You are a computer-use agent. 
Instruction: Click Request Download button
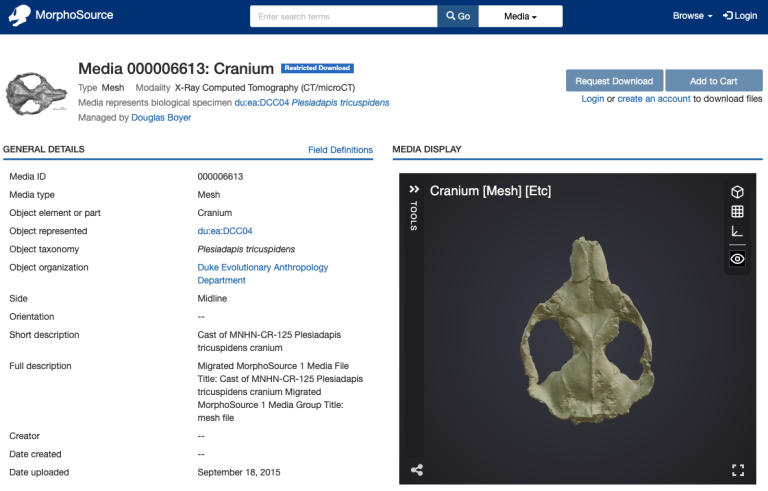[x=614, y=81]
